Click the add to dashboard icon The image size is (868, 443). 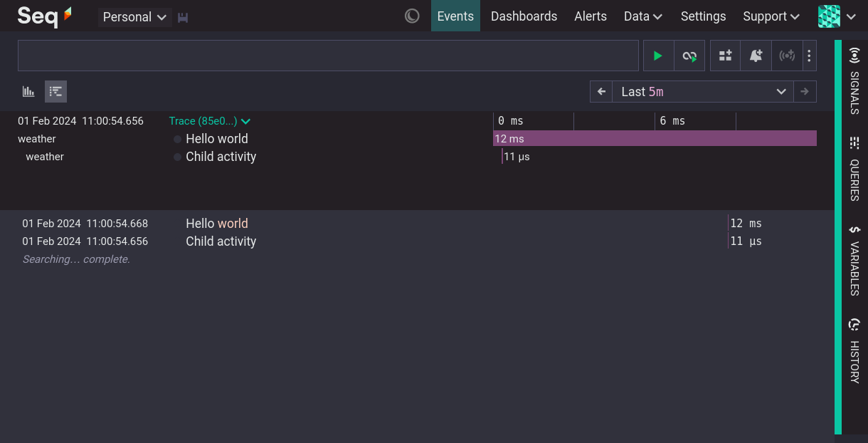(725, 56)
